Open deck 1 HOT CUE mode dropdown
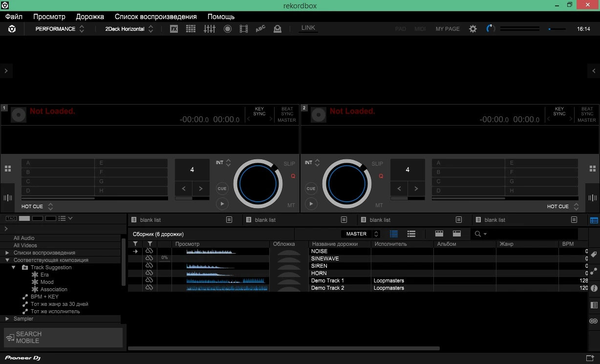 [x=37, y=207]
